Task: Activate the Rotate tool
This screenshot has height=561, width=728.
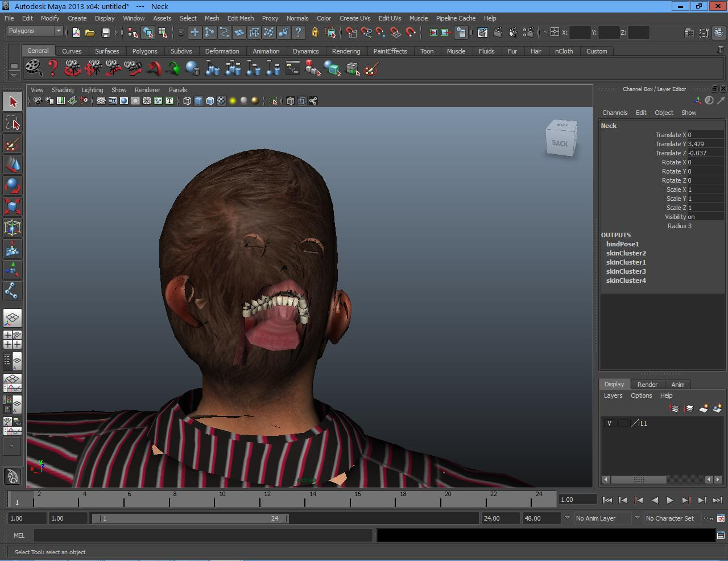Action: [x=13, y=186]
